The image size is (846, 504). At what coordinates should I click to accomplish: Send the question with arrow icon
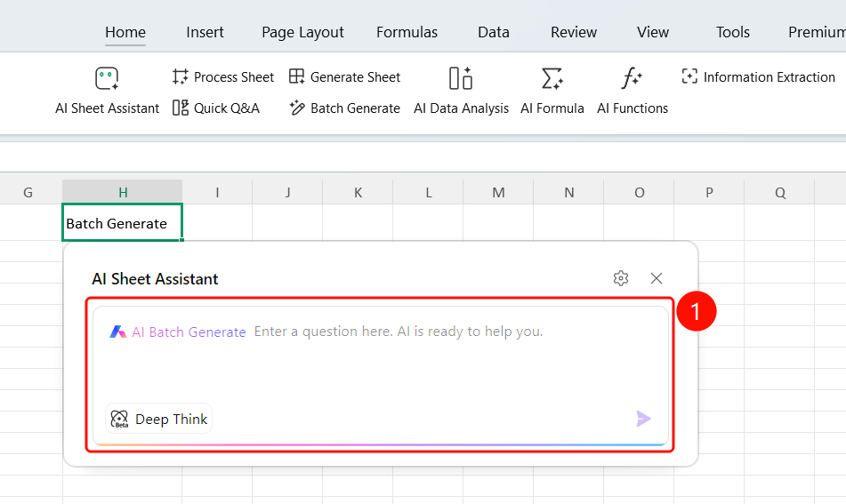pyautogui.click(x=643, y=419)
